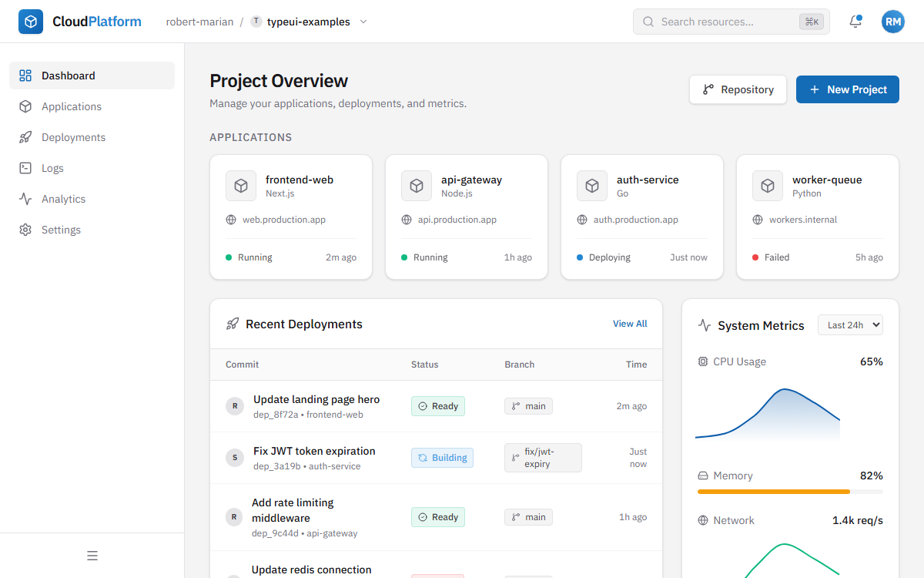Click the CPU Usage chip icon
Image resolution: width=924 pixels, height=578 pixels.
click(x=702, y=361)
